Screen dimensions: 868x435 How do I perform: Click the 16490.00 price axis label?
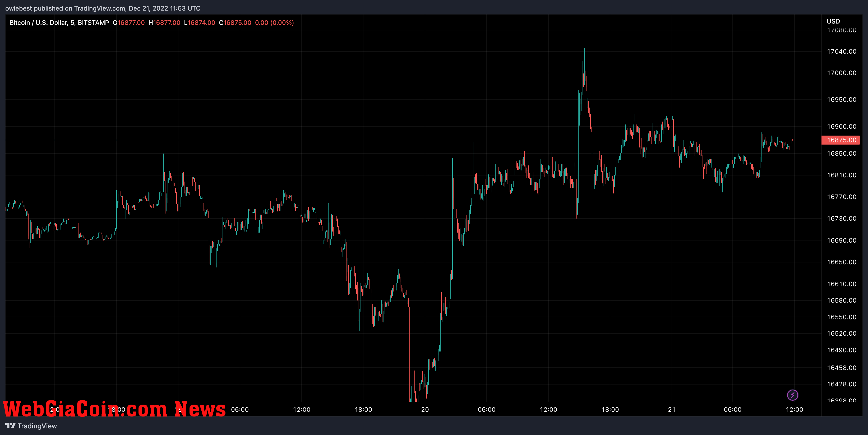(841, 350)
